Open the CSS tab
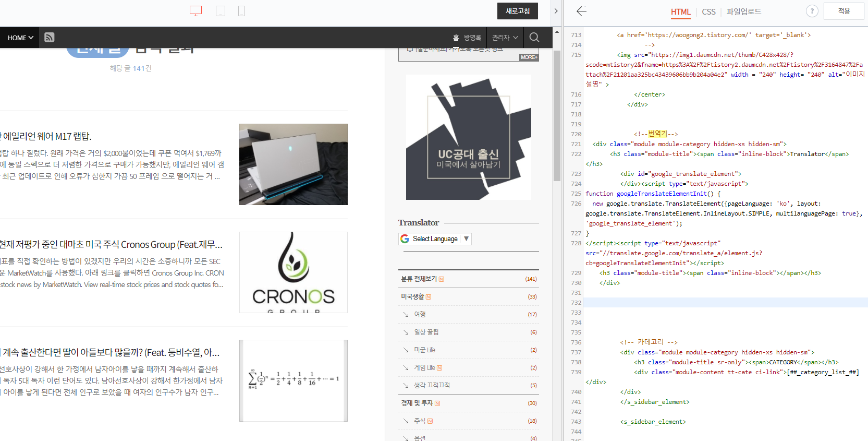The height and width of the screenshot is (441, 868). [x=708, y=11]
